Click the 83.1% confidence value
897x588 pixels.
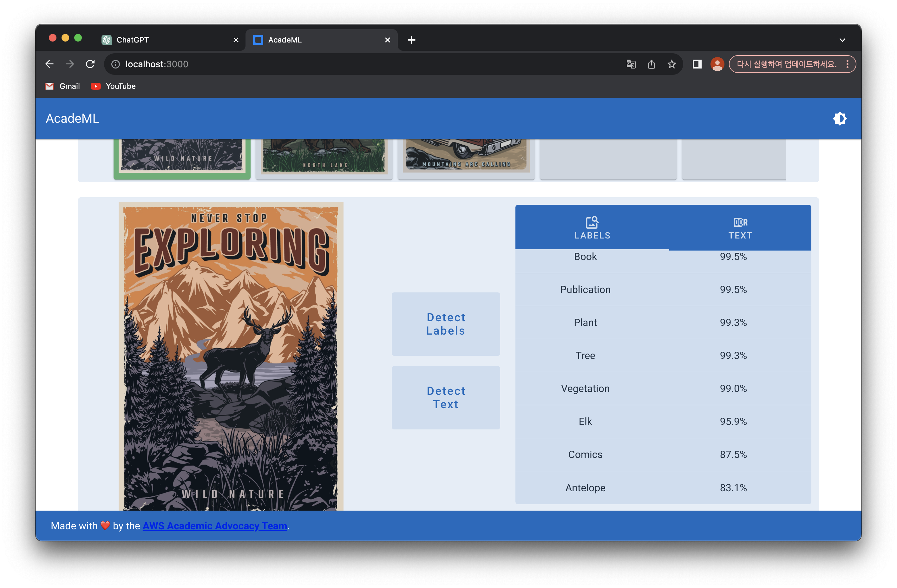pyautogui.click(x=733, y=487)
